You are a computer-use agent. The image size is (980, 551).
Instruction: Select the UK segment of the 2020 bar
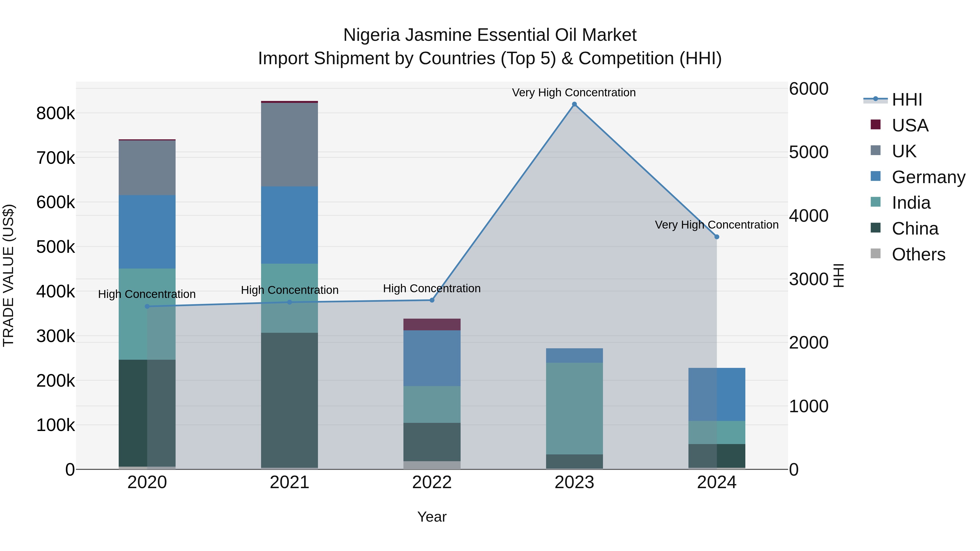pyautogui.click(x=147, y=168)
